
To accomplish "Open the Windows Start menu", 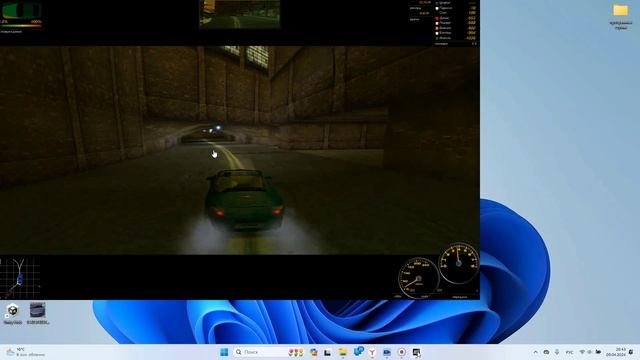I will coord(224,352).
